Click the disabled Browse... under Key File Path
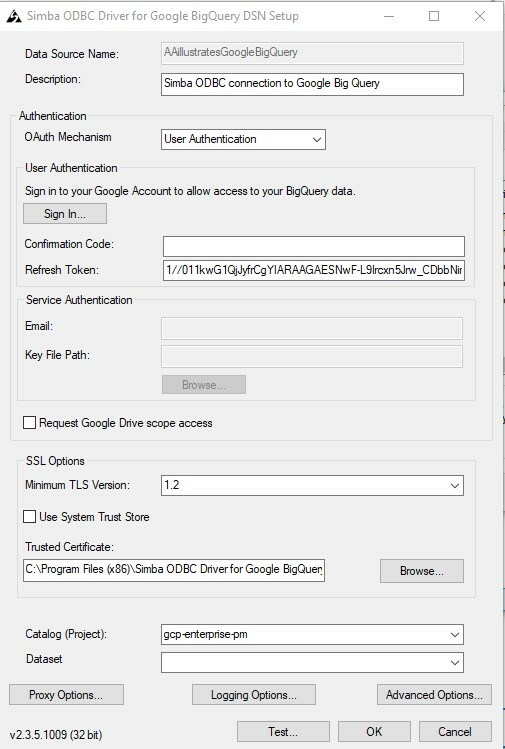This screenshot has height=749, width=505. pos(204,385)
